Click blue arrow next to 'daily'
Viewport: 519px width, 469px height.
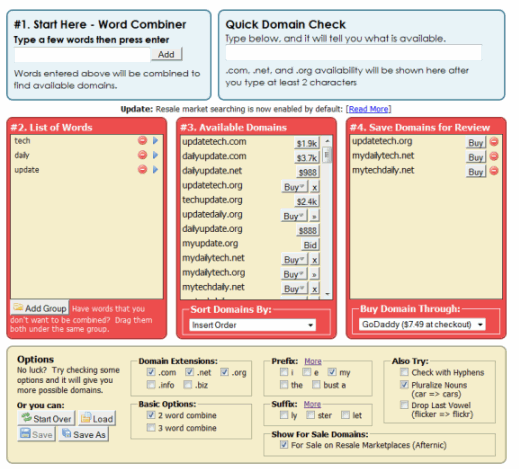coord(155,155)
